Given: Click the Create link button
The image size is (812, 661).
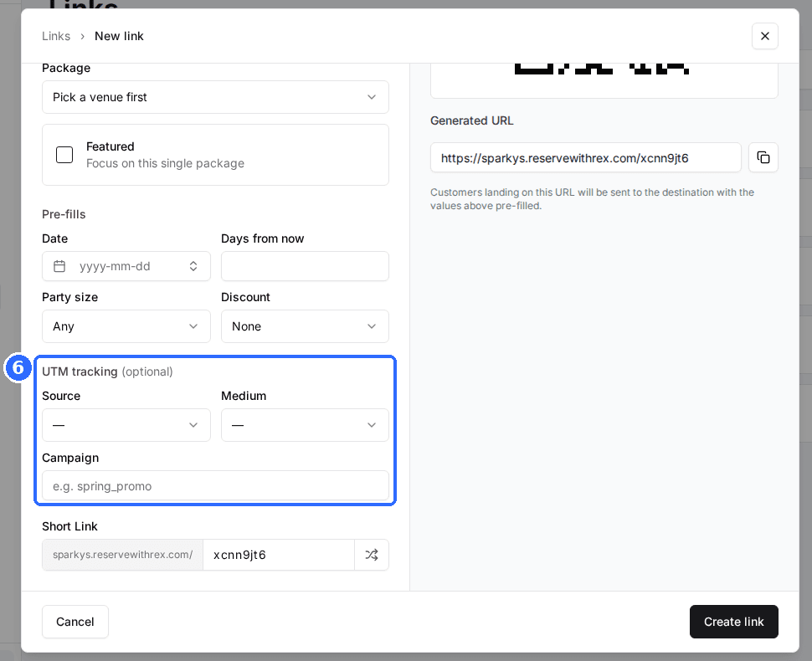Looking at the screenshot, I should click(x=734, y=622).
